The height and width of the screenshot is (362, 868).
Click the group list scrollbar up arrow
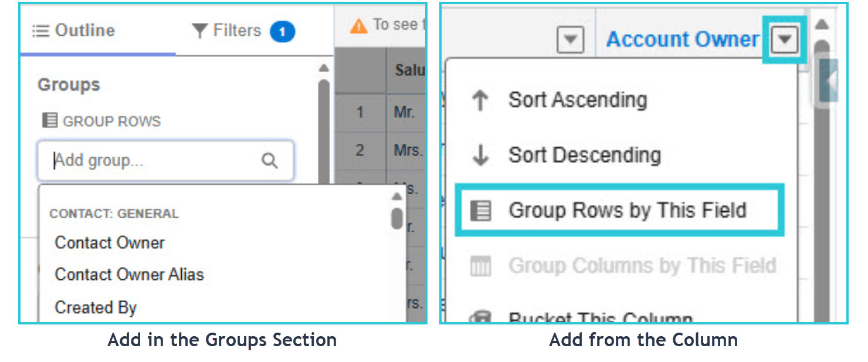397,197
